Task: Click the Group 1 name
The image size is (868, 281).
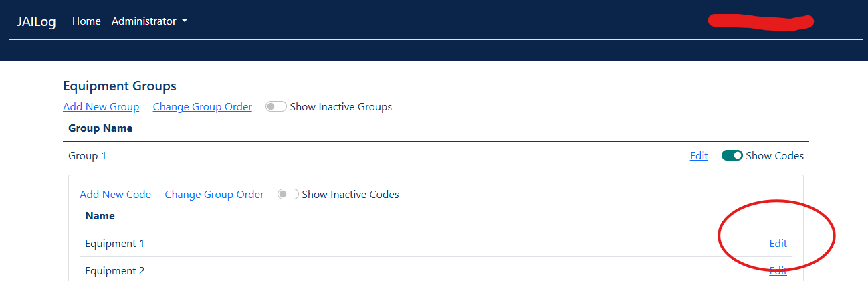Action: click(87, 156)
